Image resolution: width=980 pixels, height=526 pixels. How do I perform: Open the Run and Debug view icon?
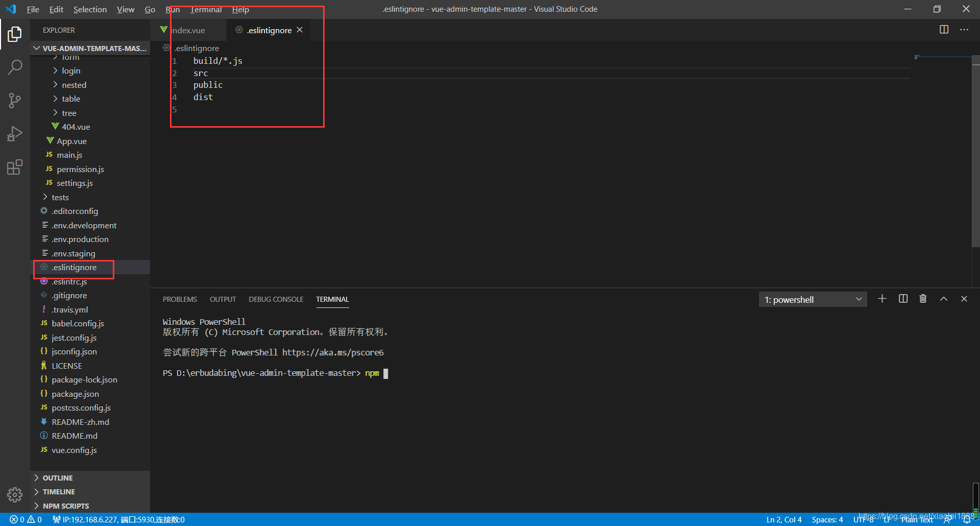pos(15,134)
